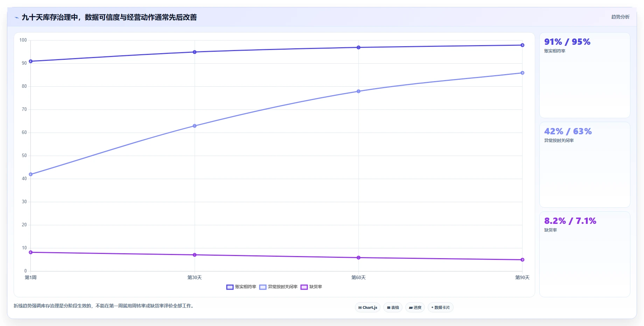The image size is (644, 326).
Task: Select 缺货率 data point at 第60天
Action: pos(358,258)
